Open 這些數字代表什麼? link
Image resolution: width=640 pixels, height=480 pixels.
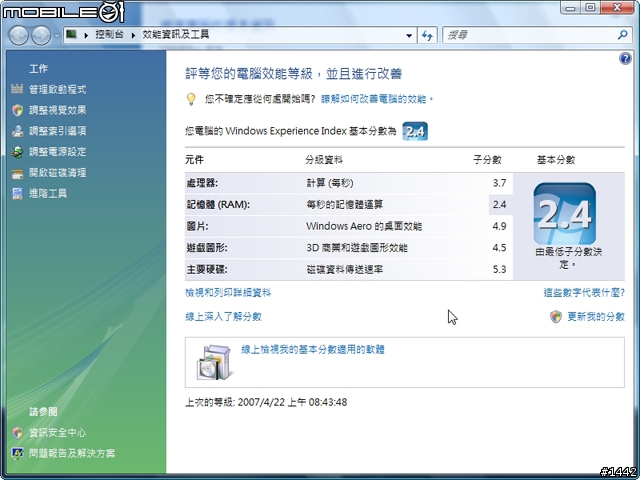(584, 293)
